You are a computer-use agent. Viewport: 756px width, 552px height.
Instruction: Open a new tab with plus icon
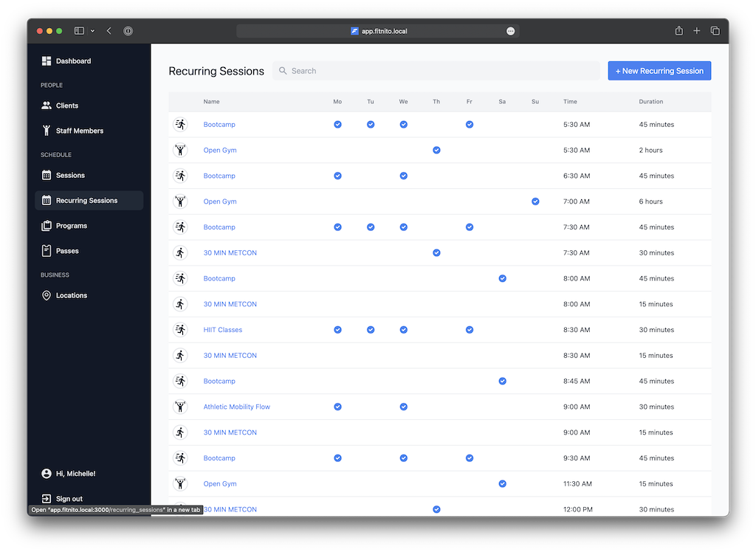pyautogui.click(x=697, y=31)
